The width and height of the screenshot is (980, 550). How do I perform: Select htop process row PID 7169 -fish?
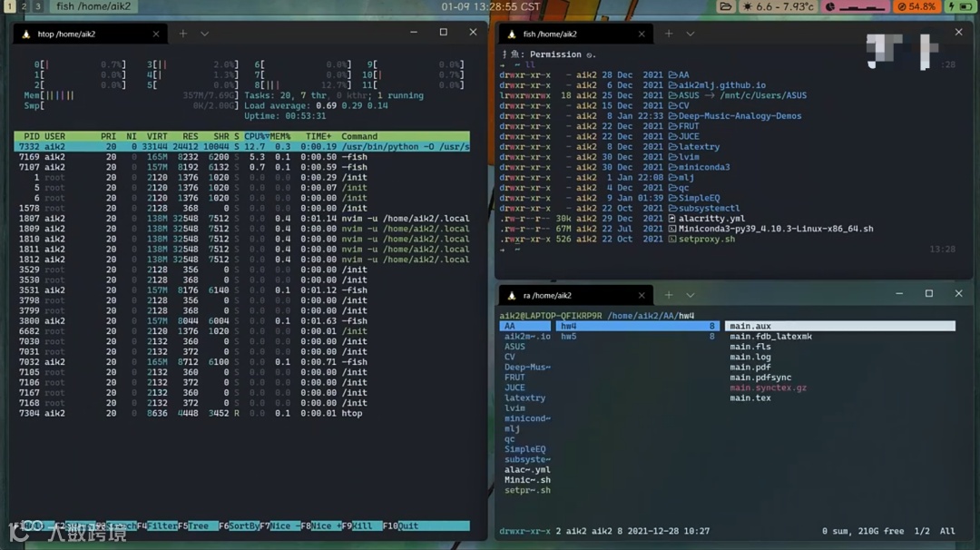[242, 158]
